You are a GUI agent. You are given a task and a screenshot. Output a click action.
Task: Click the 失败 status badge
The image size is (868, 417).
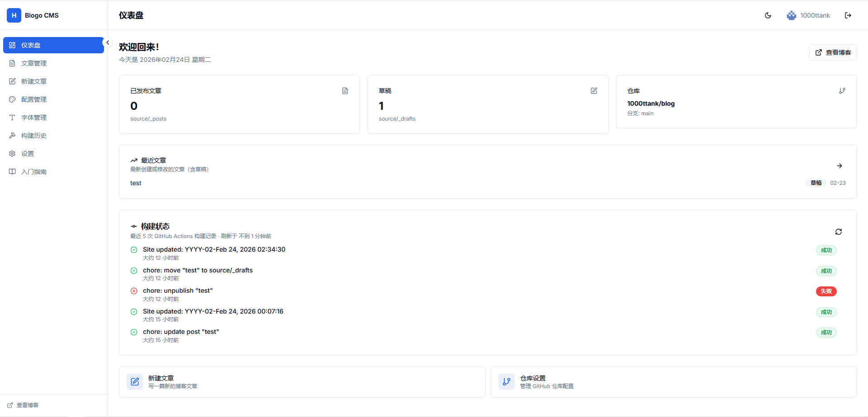[826, 291]
